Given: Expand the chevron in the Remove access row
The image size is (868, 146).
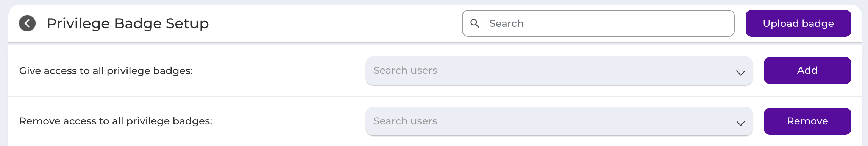Looking at the screenshot, I should (740, 123).
